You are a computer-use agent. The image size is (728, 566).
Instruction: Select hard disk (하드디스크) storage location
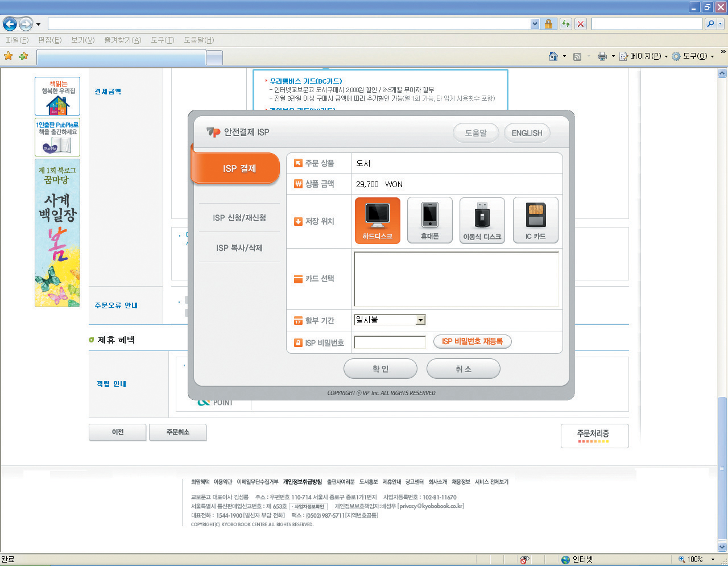[x=378, y=221]
